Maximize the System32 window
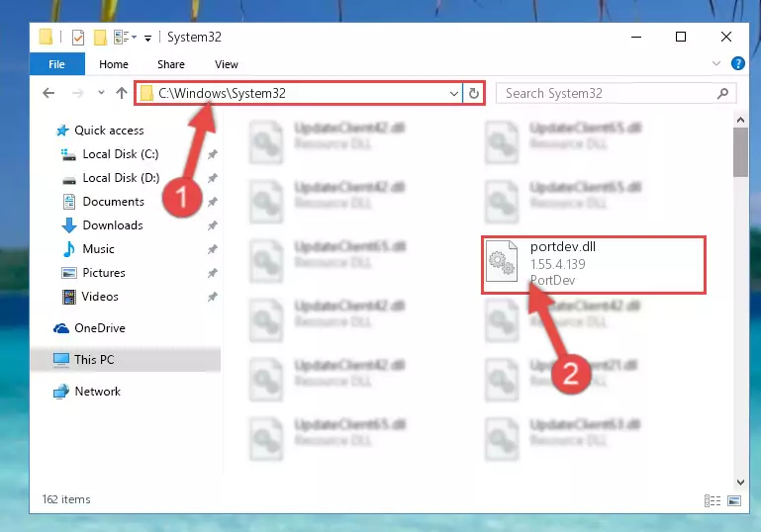 pos(681,37)
